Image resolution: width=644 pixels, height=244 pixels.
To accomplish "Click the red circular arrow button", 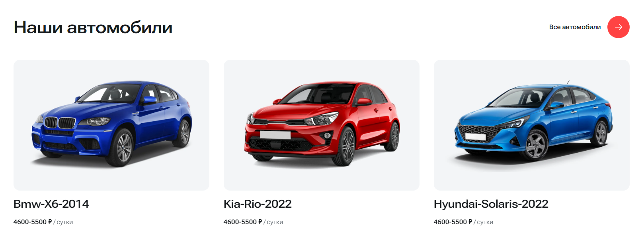I will pos(618,27).
